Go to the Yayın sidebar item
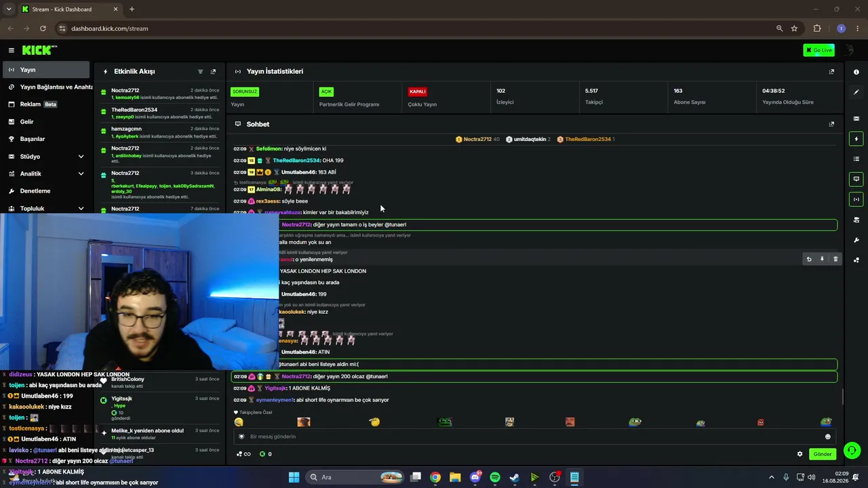Viewport: 868px width, 488px height. [x=47, y=70]
